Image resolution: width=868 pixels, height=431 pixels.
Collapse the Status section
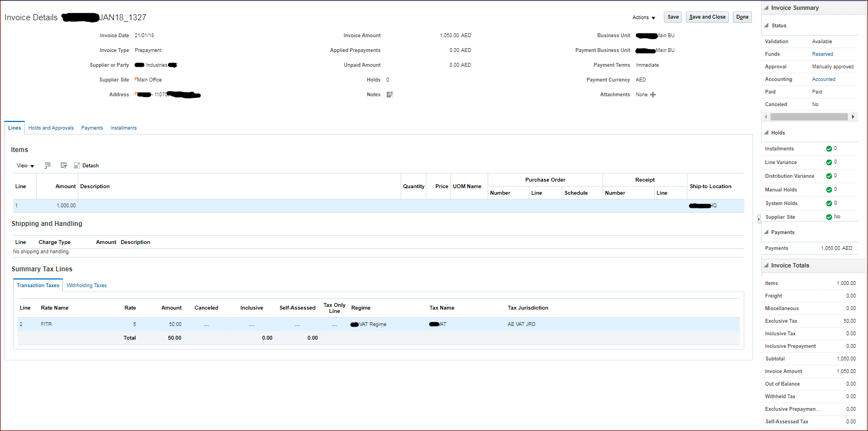point(766,25)
